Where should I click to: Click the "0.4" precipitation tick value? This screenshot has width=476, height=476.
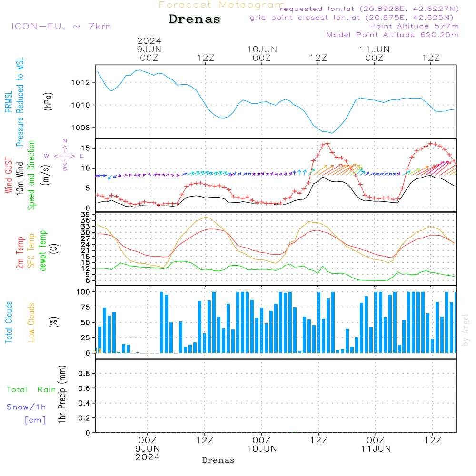(84, 403)
